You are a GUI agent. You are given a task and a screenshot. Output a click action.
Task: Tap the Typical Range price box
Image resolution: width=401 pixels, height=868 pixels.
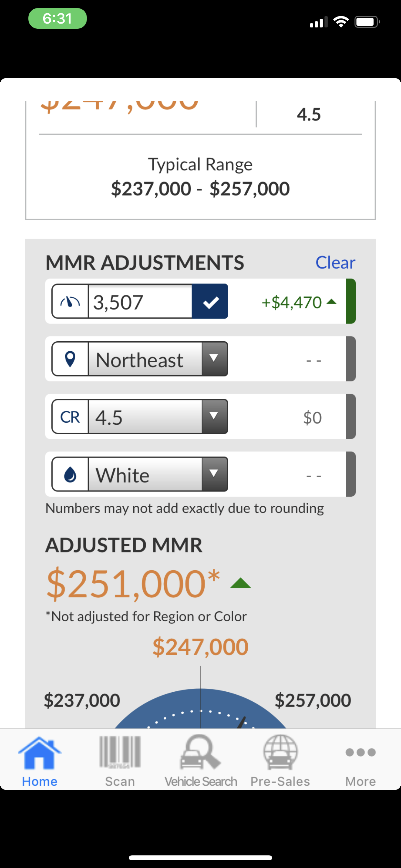(x=200, y=177)
